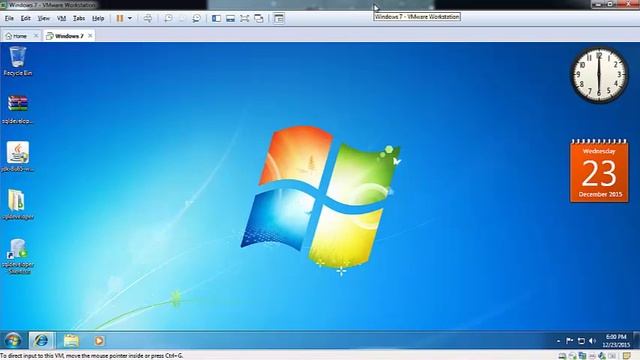Select the sqldeveloper shortcut desktop icon
The height and width of the screenshot is (360, 640).
(x=18, y=256)
